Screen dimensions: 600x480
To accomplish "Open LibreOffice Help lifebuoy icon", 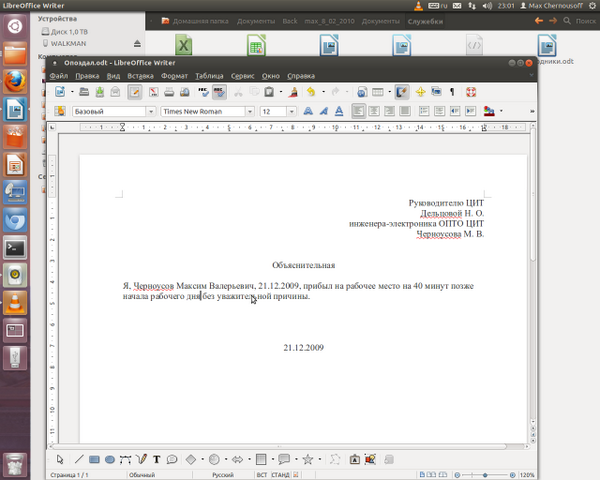I will click(471, 92).
